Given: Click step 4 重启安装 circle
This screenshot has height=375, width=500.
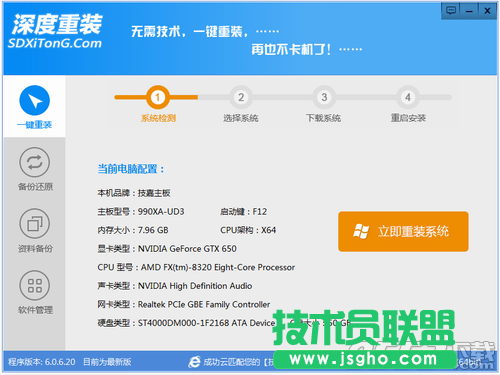Looking at the screenshot, I should click(x=408, y=97).
